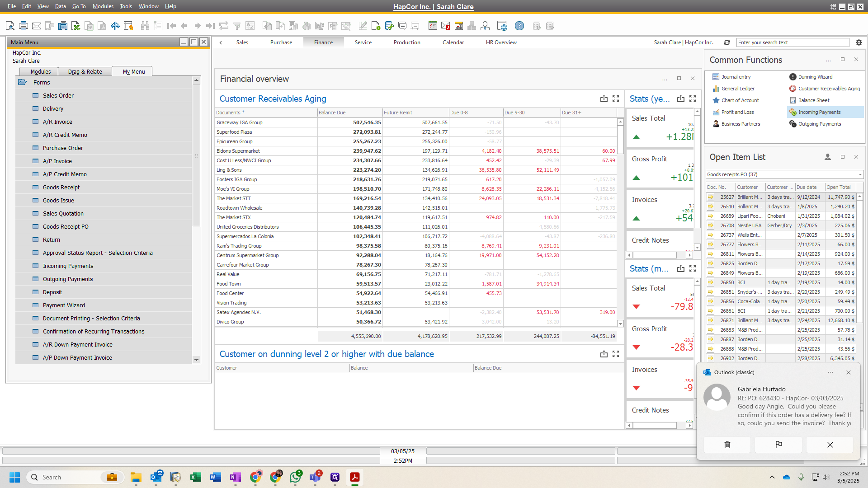
Task: Open Microsoft Teams from the taskbar
Action: [x=315, y=477]
